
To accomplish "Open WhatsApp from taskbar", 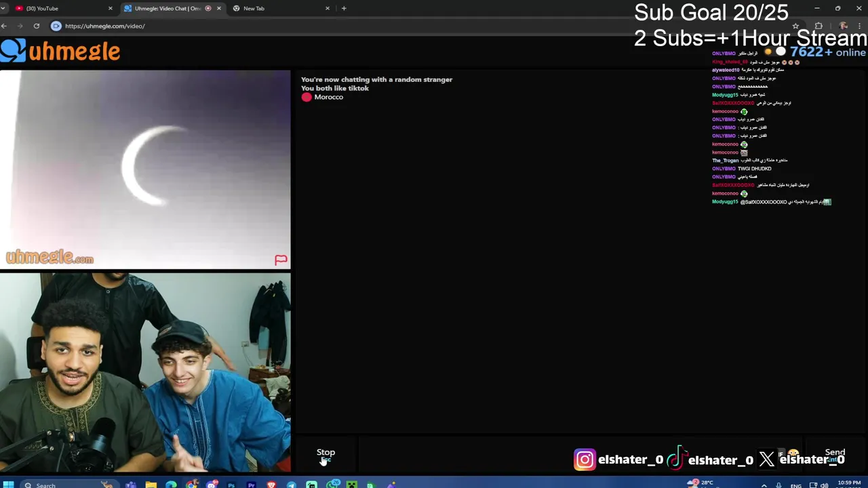I will click(332, 485).
